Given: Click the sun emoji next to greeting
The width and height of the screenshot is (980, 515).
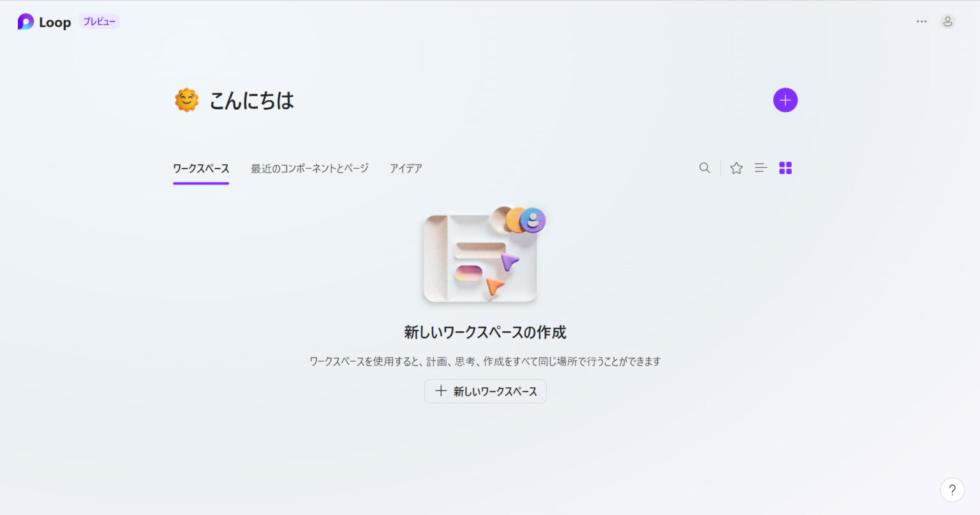Looking at the screenshot, I should [186, 100].
